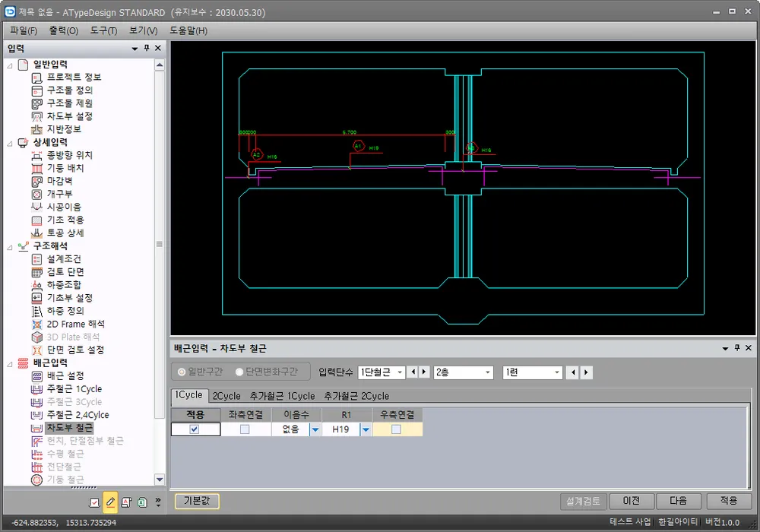This screenshot has height=532, width=760.
Task: Click the 하중조합 icon
Action: (x=36, y=285)
